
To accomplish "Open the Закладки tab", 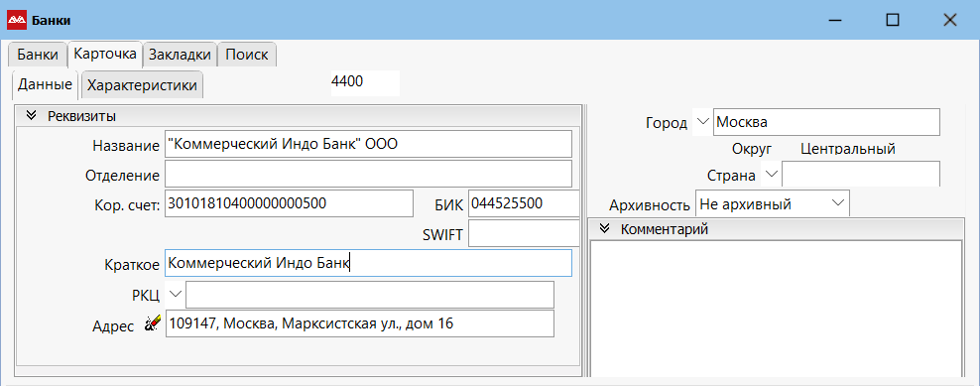I will (x=180, y=55).
